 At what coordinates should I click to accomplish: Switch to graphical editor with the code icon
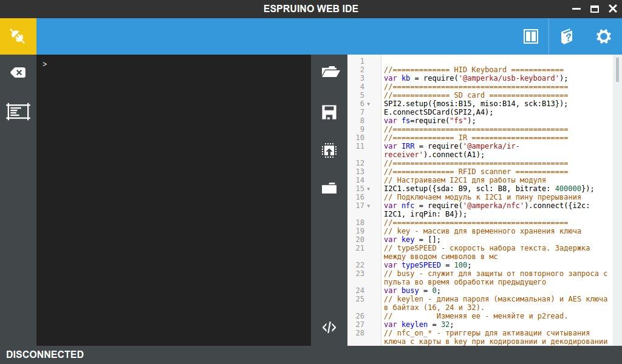coord(329,328)
